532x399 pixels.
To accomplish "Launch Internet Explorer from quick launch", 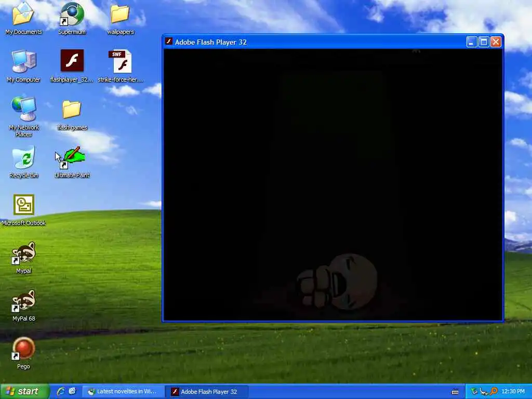I will point(61,391).
